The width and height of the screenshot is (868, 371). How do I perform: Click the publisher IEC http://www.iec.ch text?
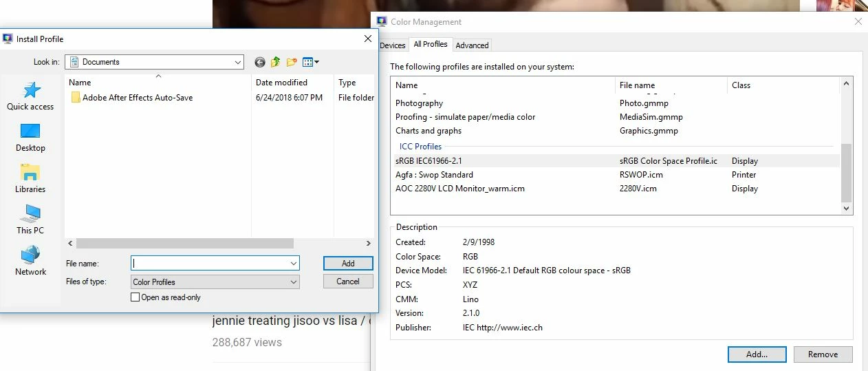503,328
